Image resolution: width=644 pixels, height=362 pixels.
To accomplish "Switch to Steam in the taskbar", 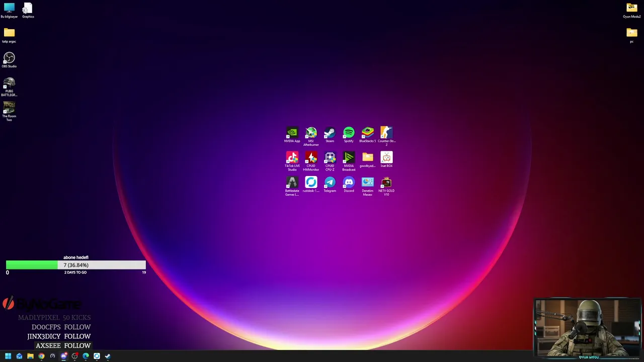I will (108, 356).
